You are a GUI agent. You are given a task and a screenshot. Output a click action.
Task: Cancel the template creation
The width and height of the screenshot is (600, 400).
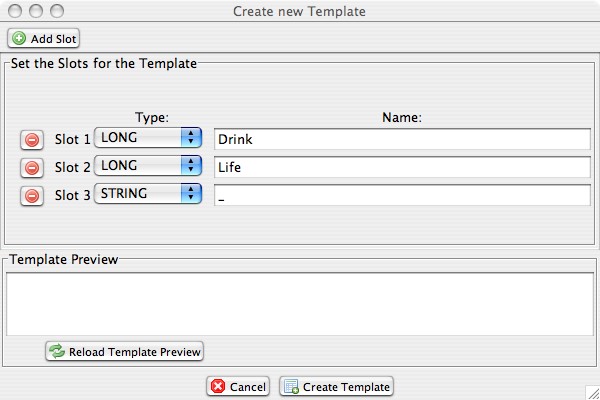point(238,387)
